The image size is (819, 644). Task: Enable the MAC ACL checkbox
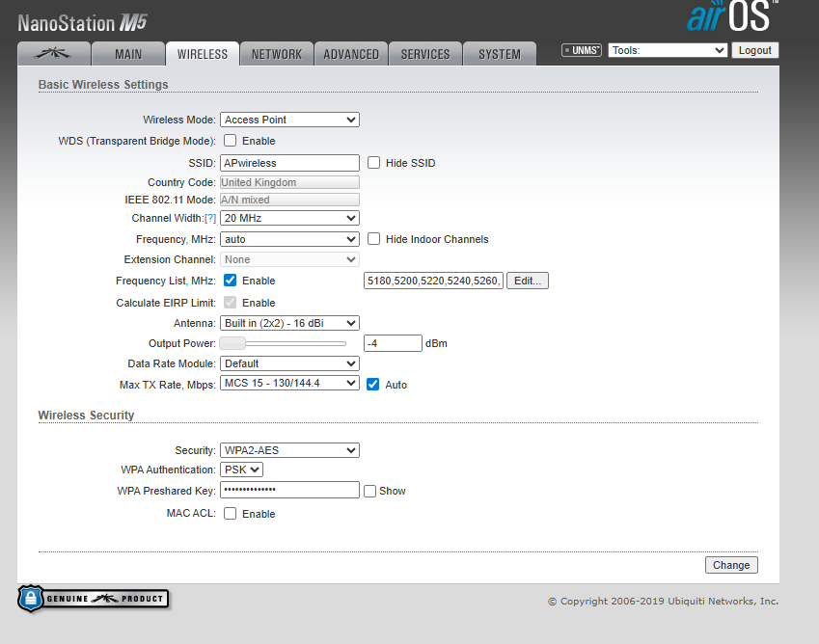pyautogui.click(x=230, y=513)
